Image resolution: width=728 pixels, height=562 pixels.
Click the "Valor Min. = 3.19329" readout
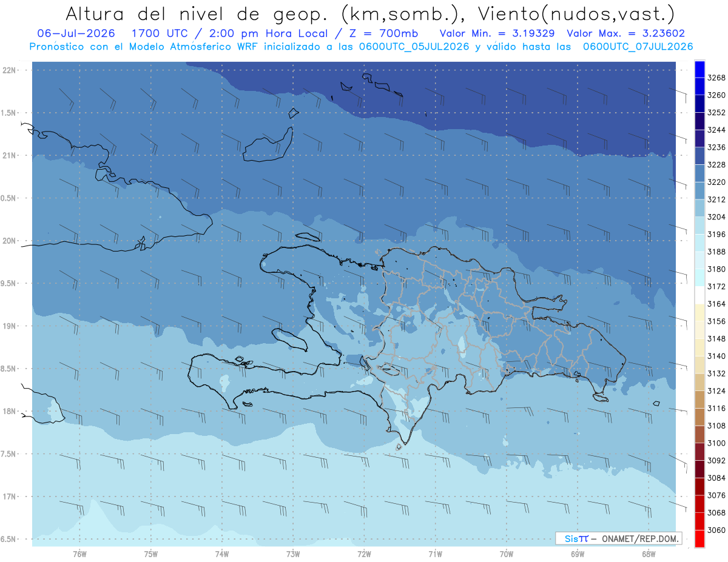pos(497,33)
